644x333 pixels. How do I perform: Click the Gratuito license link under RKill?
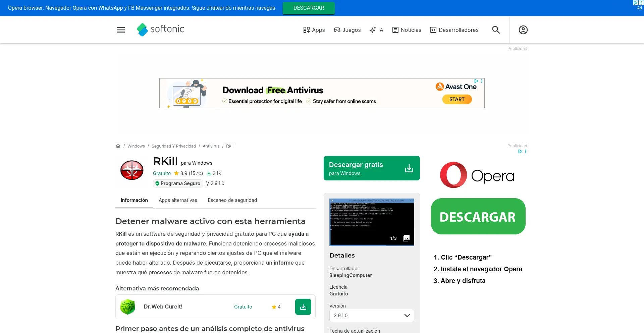[x=162, y=173]
